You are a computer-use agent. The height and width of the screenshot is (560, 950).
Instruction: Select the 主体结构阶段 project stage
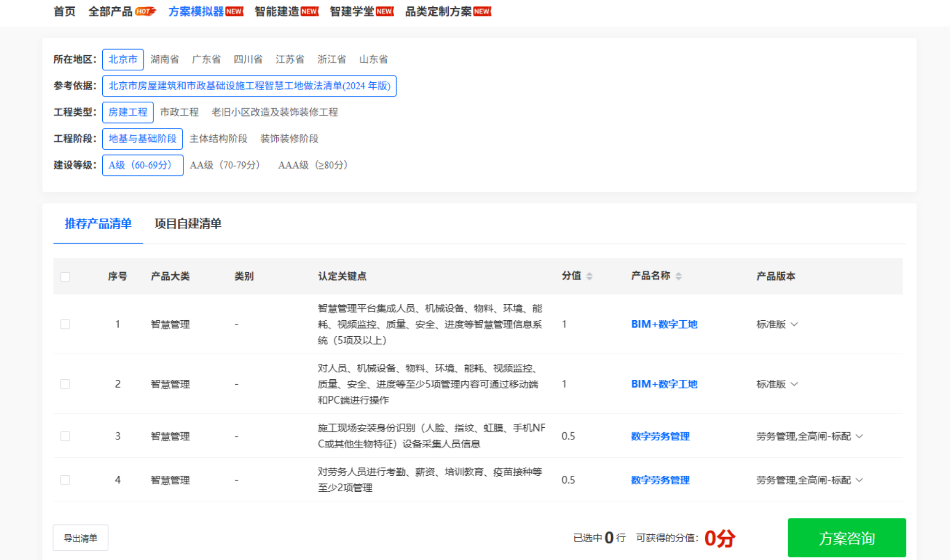[218, 139]
